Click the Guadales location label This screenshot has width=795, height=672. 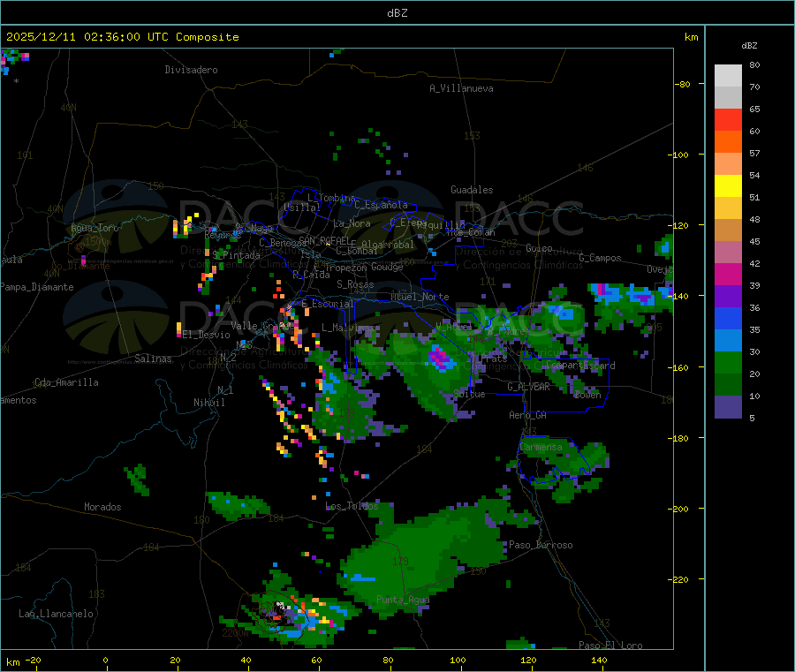[x=472, y=190]
